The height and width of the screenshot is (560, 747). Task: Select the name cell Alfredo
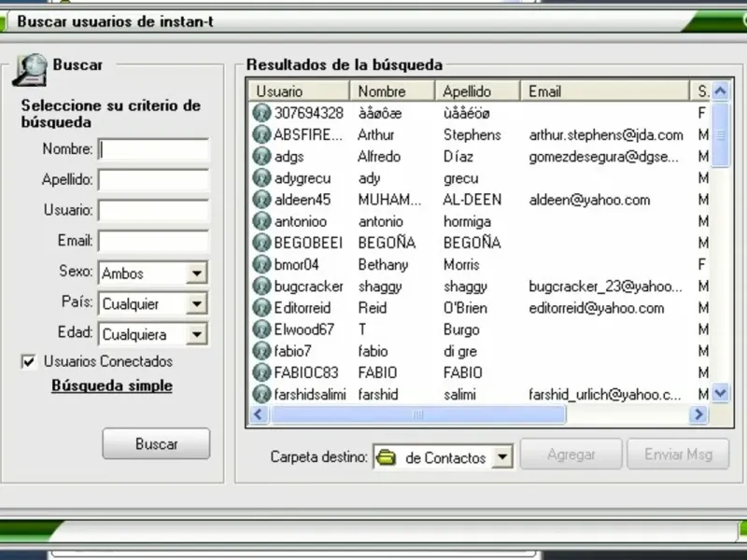(x=379, y=157)
